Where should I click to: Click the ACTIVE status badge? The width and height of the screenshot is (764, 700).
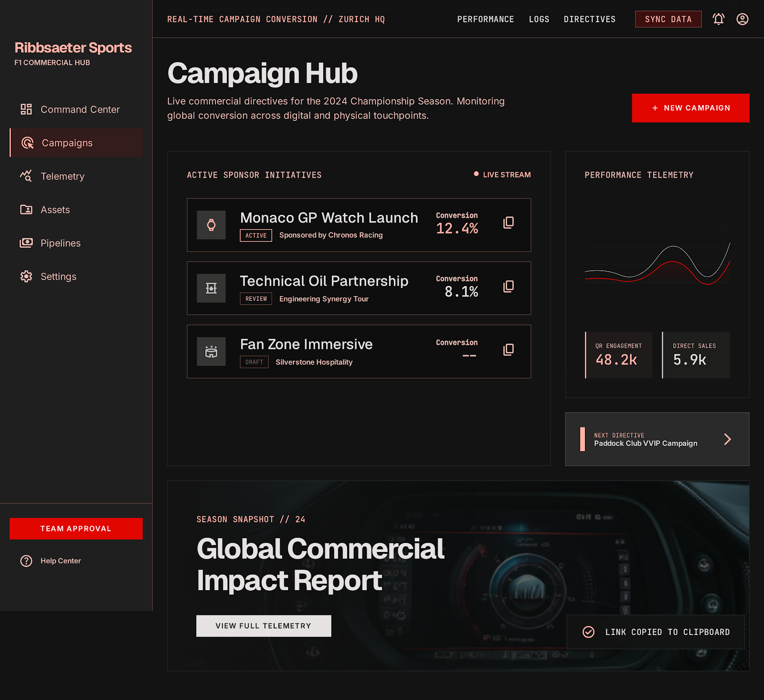click(x=256, y=235)
